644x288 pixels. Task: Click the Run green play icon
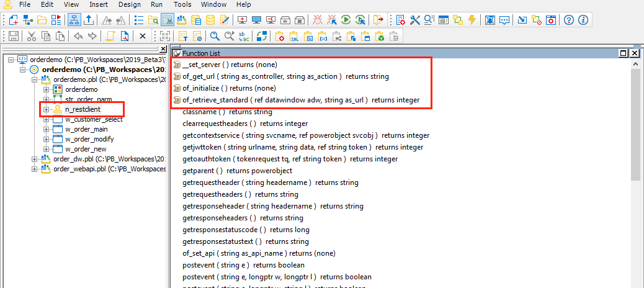pos(346,19)
